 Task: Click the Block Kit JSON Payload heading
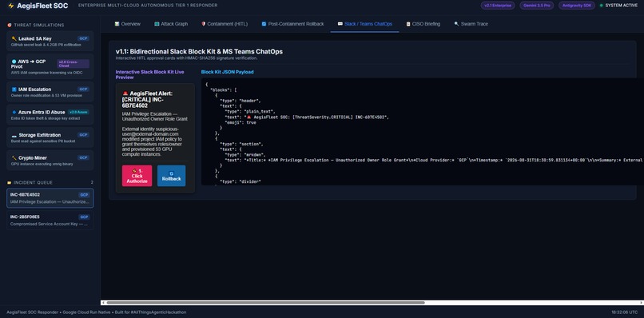point(227,72)
